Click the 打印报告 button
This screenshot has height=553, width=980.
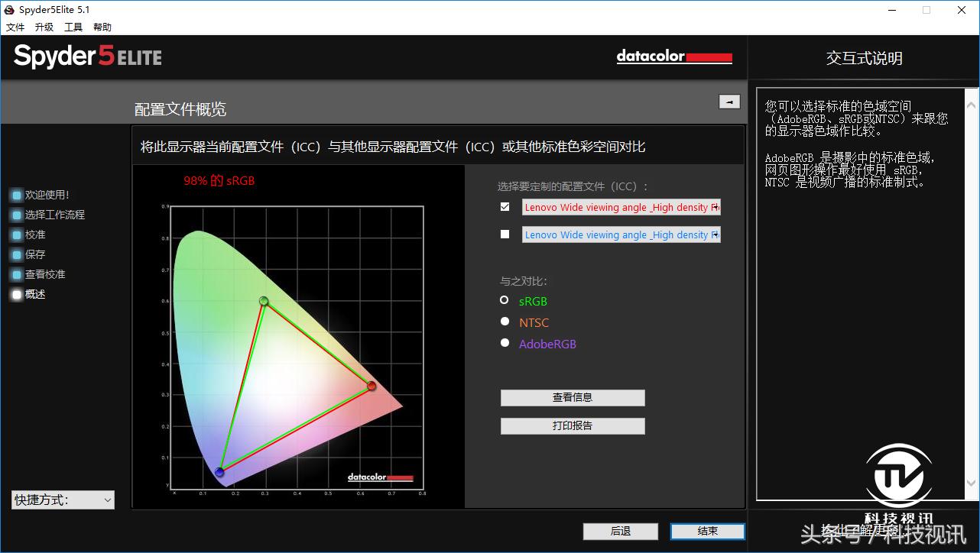click(x=572, y=425)
